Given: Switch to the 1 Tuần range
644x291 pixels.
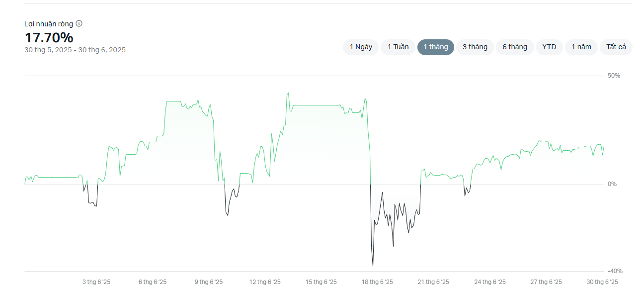Looking at the screenshot, I should [398, 47].
